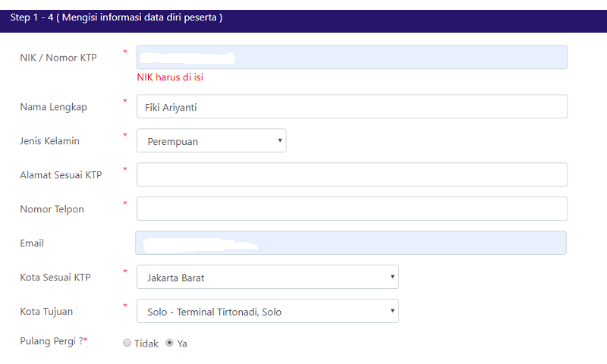This screenshot has height=364, width=607.
Task: Open the Jenis Kelamin dropdown showing Perempuan
Action: 211,140
